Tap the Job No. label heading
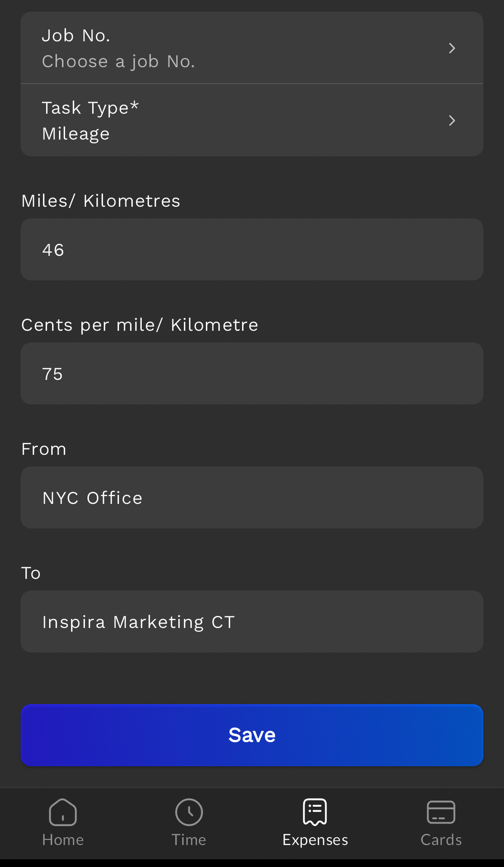504x867 pixels. coord(76,35)
